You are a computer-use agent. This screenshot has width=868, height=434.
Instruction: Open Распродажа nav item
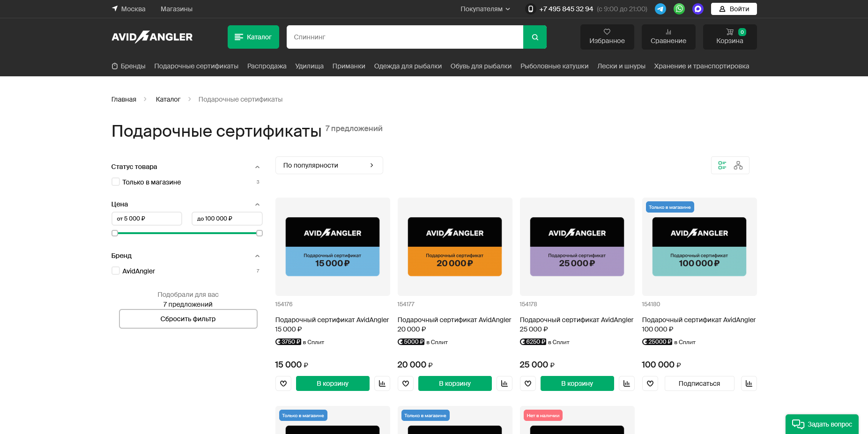(x=267, y=66)
